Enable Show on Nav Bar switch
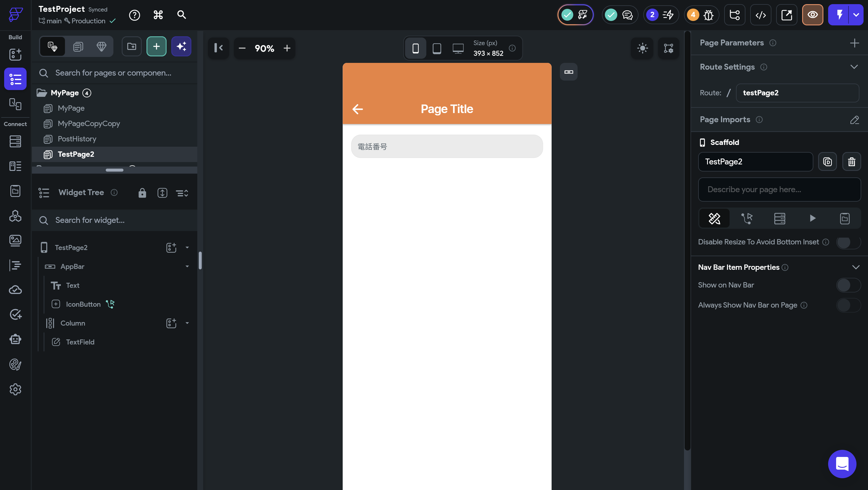This screenshot has height=490, width=868. (848, 285)
